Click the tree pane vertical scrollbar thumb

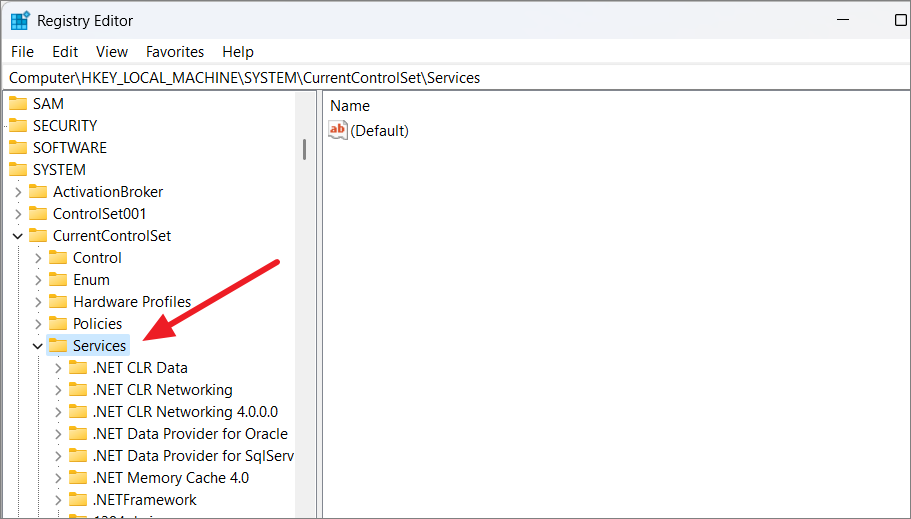coord(304,148)
